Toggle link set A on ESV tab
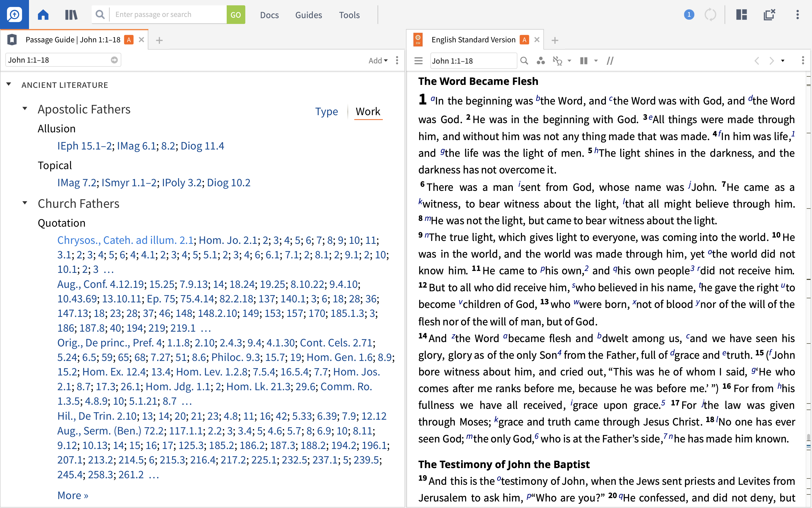 (524, 40)
